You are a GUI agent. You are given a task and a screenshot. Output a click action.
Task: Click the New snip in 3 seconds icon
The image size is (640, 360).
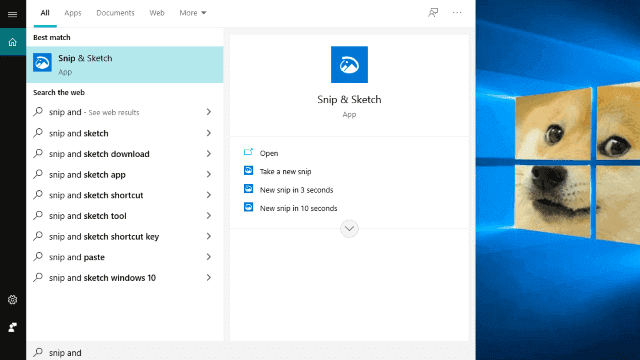tap(249, 189)
